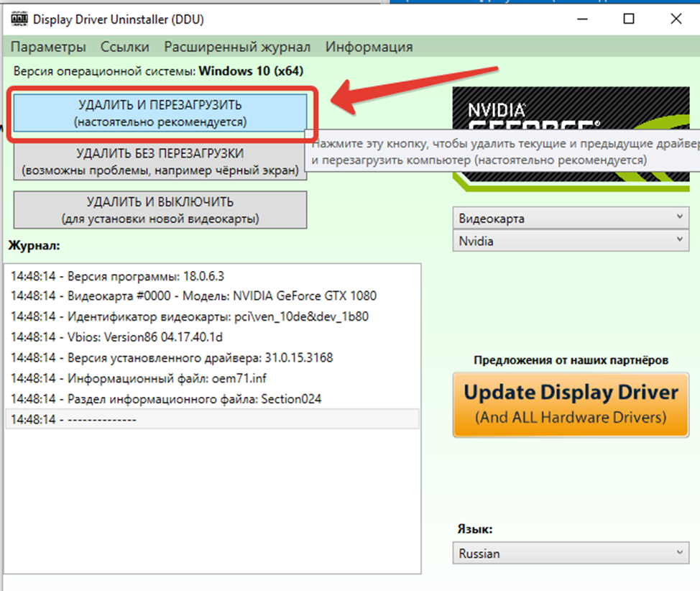This screenshot has height=591, width=700.
Task: Click УДАЛИТЬ И ПЕРЕЗАГРУЗИТЬ button
Action: click(160, 113)
